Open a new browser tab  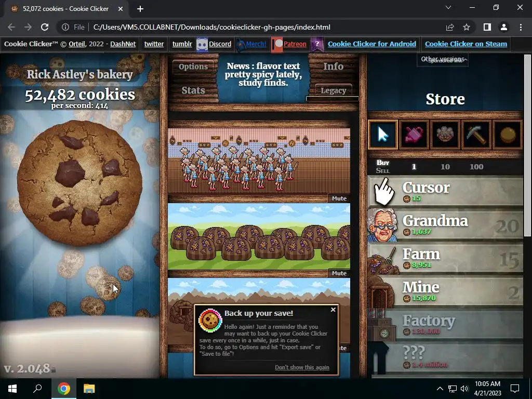tap(140, 9)
